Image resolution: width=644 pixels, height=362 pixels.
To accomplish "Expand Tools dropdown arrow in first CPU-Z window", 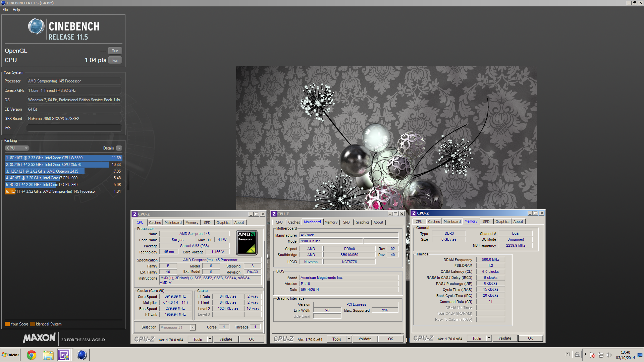I will 210,339.
